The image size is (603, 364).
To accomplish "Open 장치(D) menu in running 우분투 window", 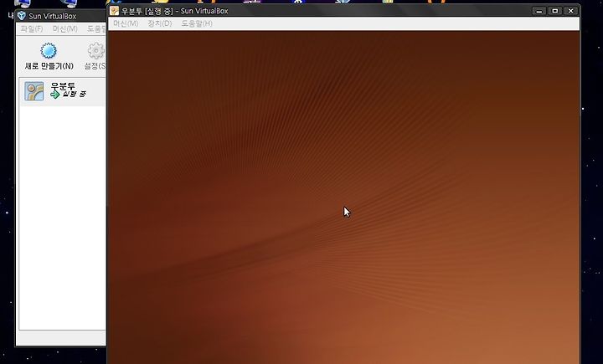I will 160,23.
